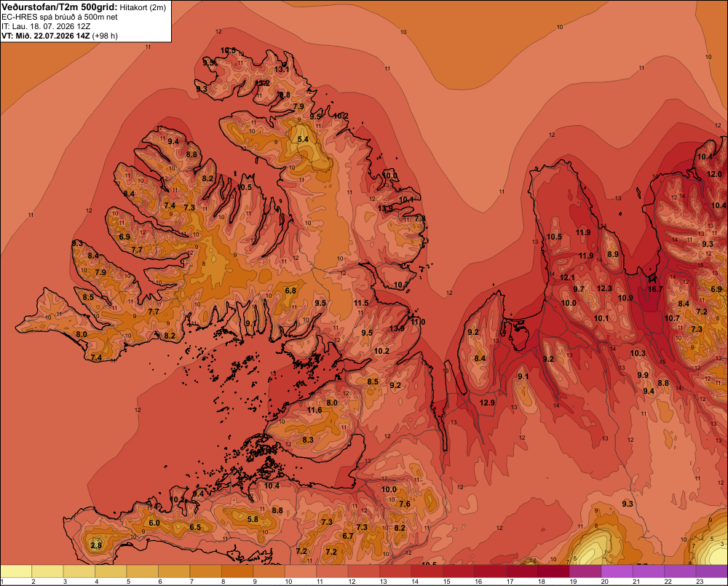Click legend swatch between 8 and 9

[237, 571]
